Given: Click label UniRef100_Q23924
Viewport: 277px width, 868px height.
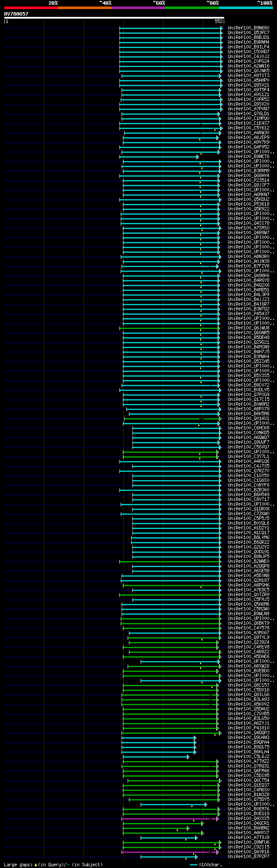Looking at the screenshot, I should [248, 642].
